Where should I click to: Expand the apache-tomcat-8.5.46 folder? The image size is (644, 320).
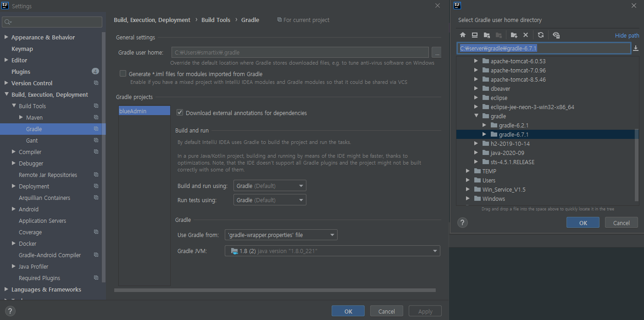coord(476,79)
